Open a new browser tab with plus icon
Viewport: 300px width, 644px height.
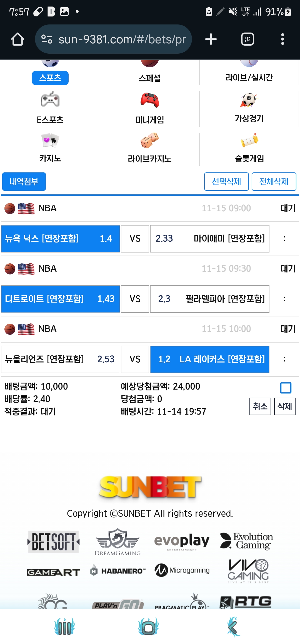(x=211, y=39)
